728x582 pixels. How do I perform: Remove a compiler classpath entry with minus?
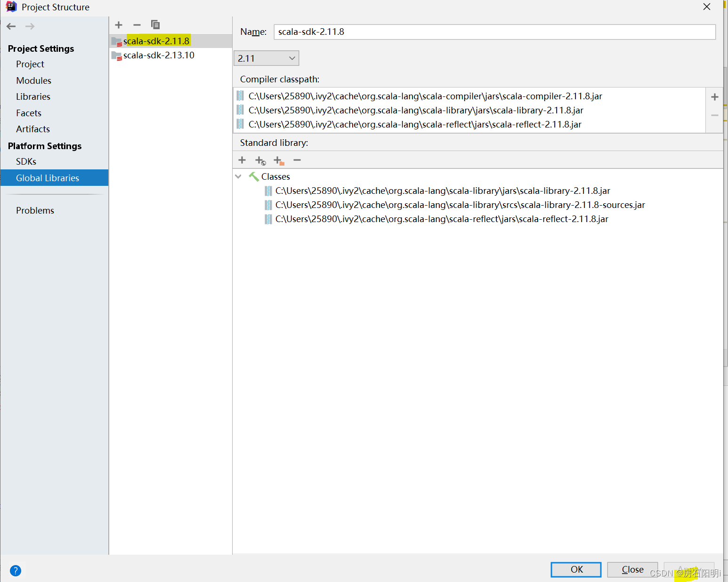[714, 115]
